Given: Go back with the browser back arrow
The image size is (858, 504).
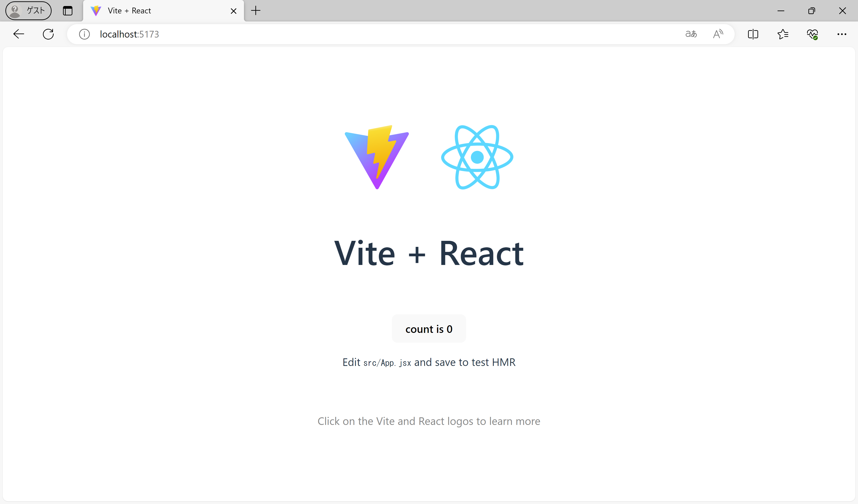Looking at the screenshot, I should point(19,34).
